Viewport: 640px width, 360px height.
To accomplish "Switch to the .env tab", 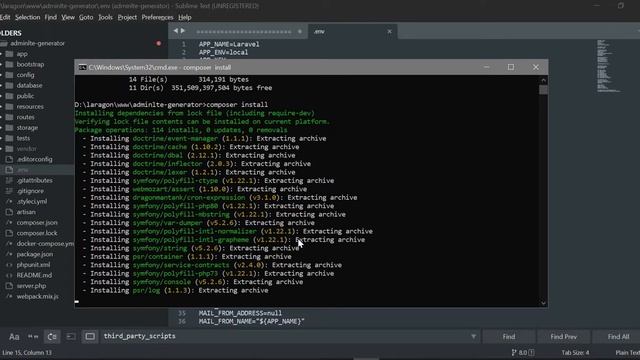I will (x=351, y=31).
